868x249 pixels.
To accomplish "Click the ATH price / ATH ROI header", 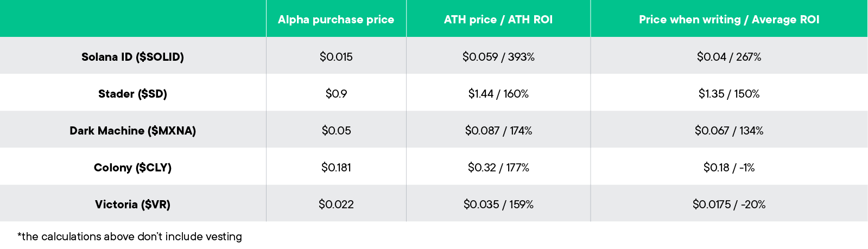I will pos(498,20).
